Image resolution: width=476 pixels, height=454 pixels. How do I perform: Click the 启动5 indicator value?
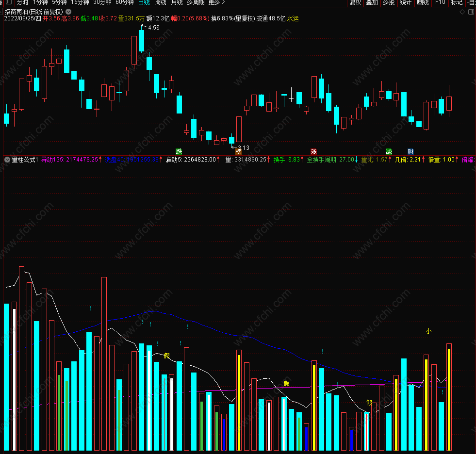(x=191, y=159)
